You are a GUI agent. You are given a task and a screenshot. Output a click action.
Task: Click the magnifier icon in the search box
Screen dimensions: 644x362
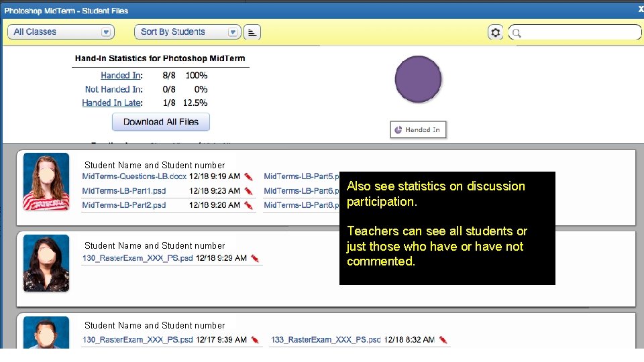pyautogui.click(x=517, y=34)
